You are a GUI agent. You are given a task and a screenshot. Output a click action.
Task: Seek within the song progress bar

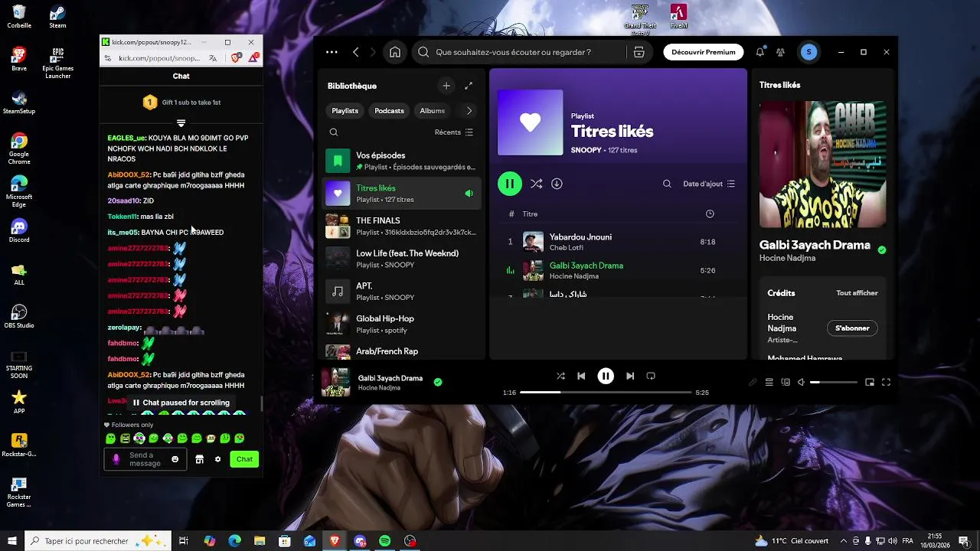pyautogui.click(x=606, y=393)
